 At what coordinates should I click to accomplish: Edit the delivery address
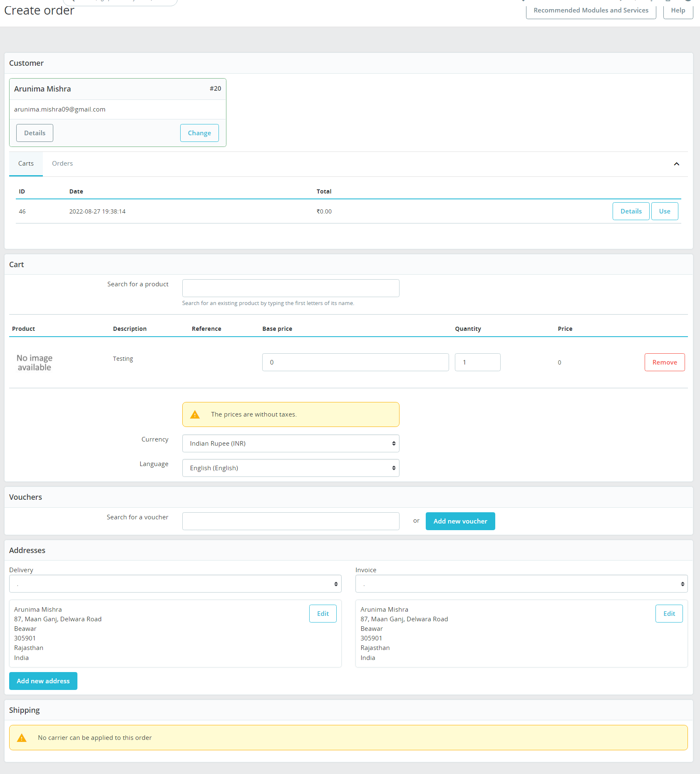coord(323,614)
